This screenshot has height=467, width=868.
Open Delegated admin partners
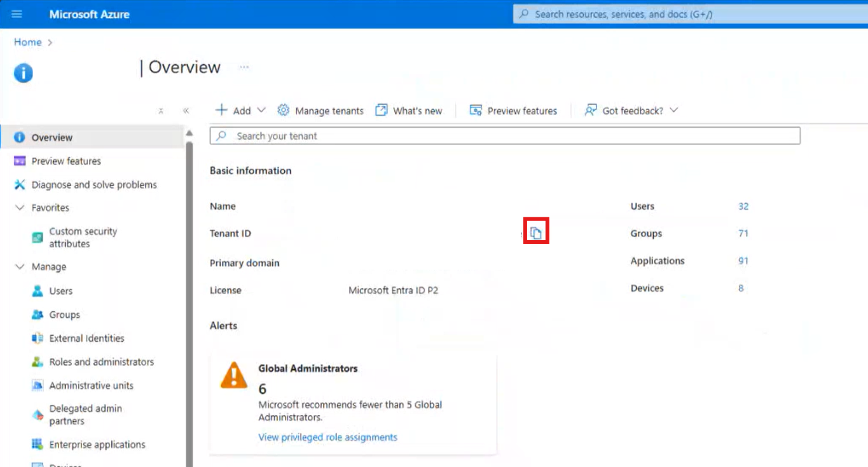pyautogui.click(x=86, y=415)
